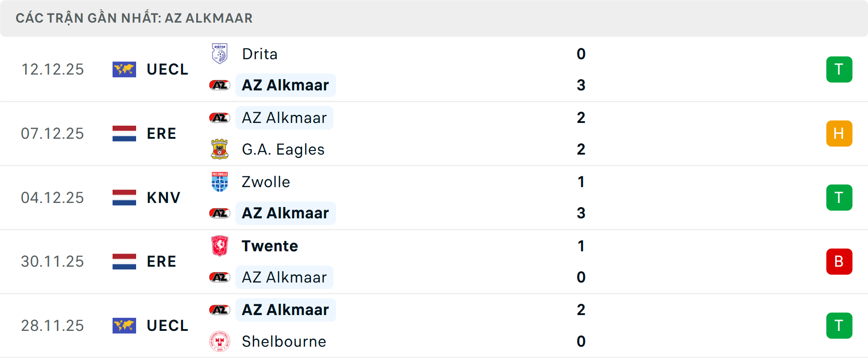
Task: Open the AZ Alkmaar team name link
Action: tap(286, 85)
